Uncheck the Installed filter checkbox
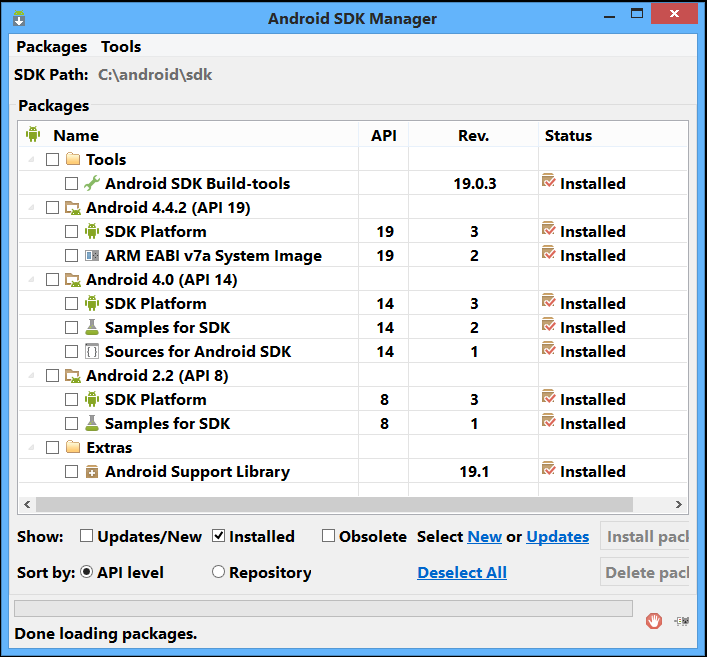Screen dimensions: 707x657 [219, 536]
